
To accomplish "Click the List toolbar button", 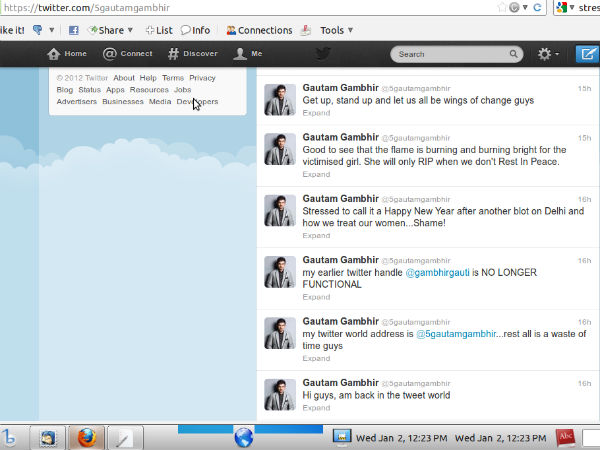I will [x=159, y=30].
